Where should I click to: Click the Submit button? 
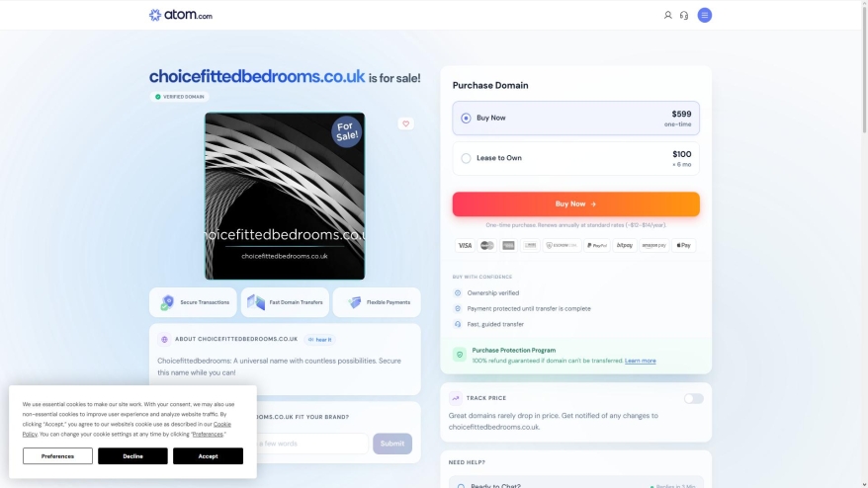391,444
